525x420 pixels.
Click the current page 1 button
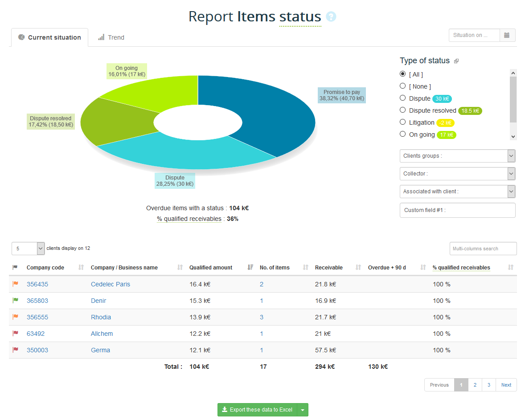[461, 385]
